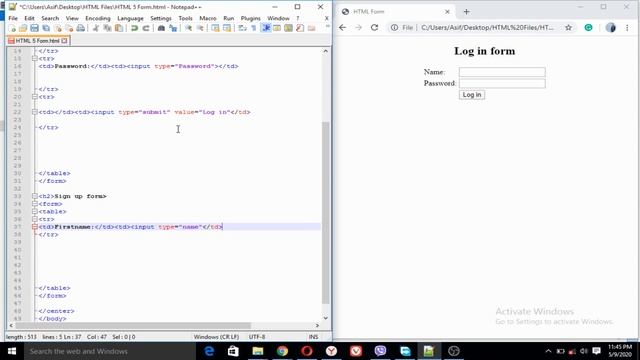The height and width of the screenshot is (360, 640).
Task: Toggle Word Wrap in the toolbar
Action: point(242,28)
